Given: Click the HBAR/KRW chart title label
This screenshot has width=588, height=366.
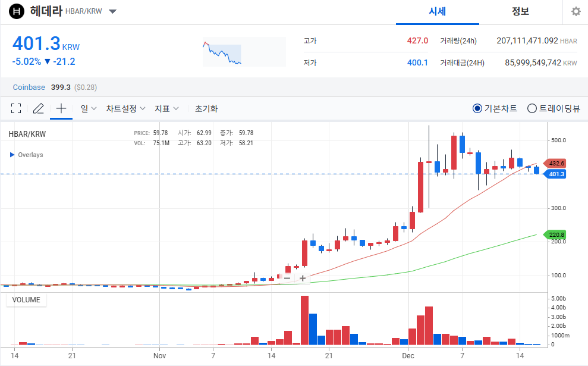Looking at the screenshot, I should 27,134.
